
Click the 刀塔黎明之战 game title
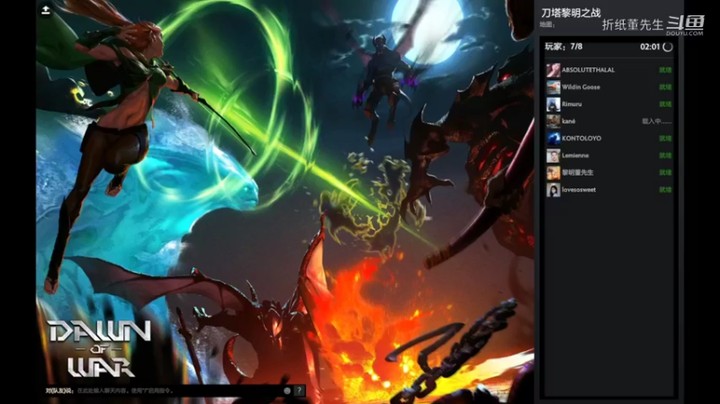tap(571, 13)
